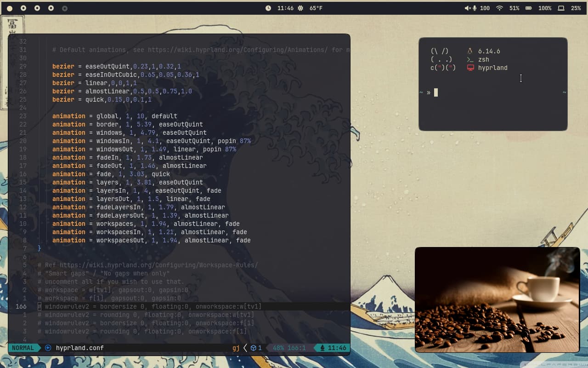Switch to the first filled workspace dot
Viewport: 588px width, 368px height.
pos(10,8)
